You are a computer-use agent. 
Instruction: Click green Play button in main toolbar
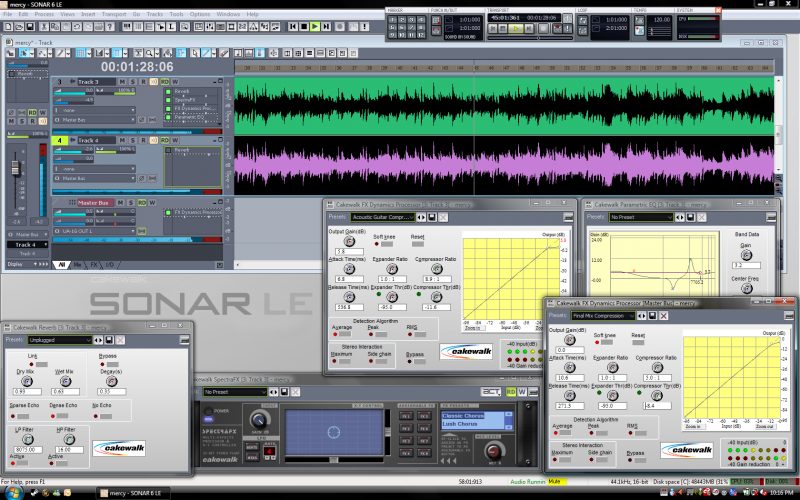pyautogui.click(x=315, y=27)
